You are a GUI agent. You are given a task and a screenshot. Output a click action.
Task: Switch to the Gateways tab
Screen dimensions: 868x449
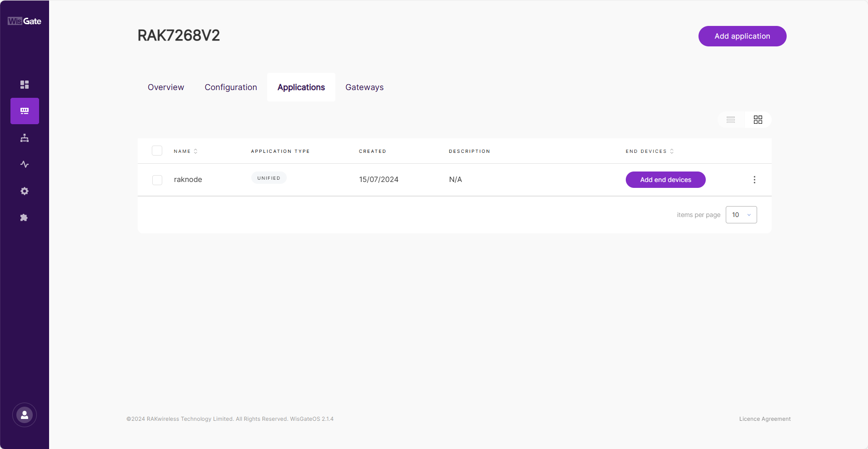point(364,87)
